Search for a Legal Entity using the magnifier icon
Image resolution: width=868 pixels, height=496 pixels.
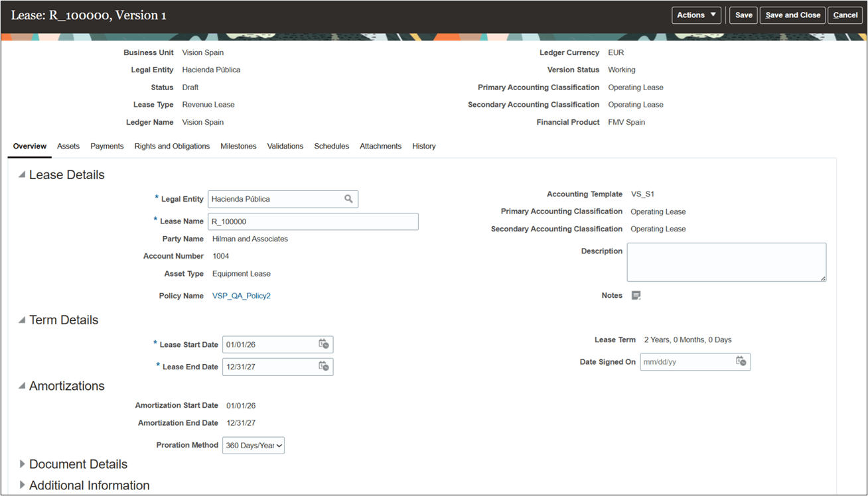coord(348,199)
